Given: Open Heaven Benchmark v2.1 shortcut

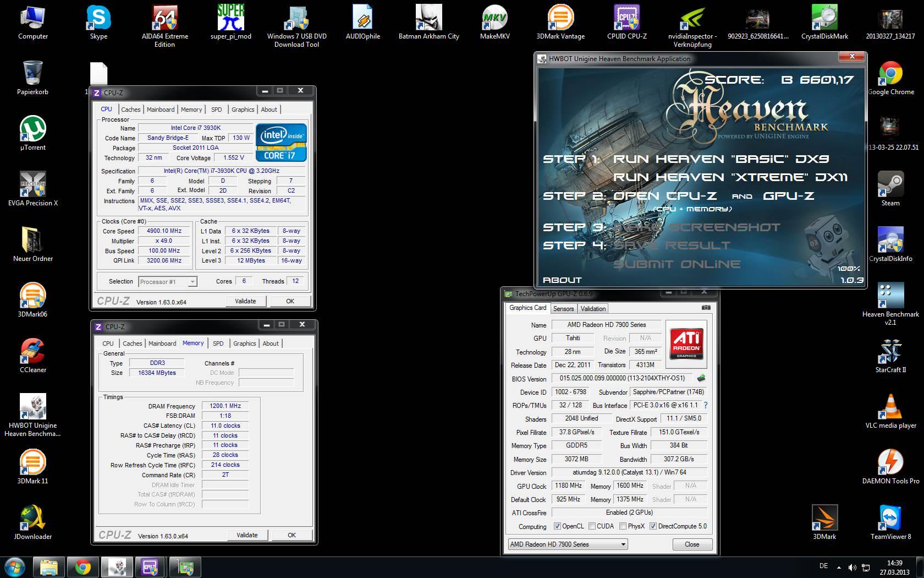Looking at the screenshot, I should (890, 304).
